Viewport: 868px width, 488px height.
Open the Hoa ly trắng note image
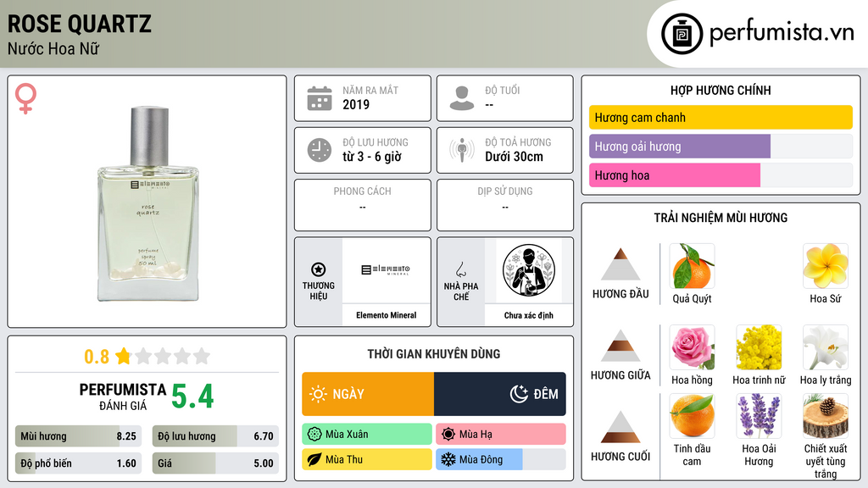pyautogui.click(x=826, y=347)
